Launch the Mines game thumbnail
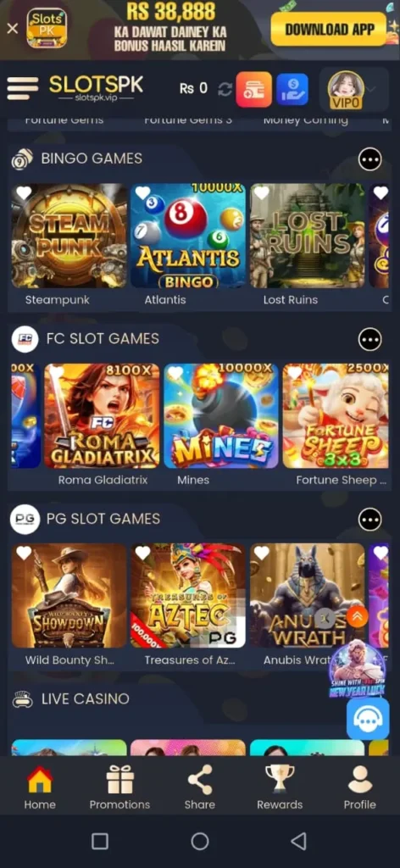The image size is (400, 868). 221,415
